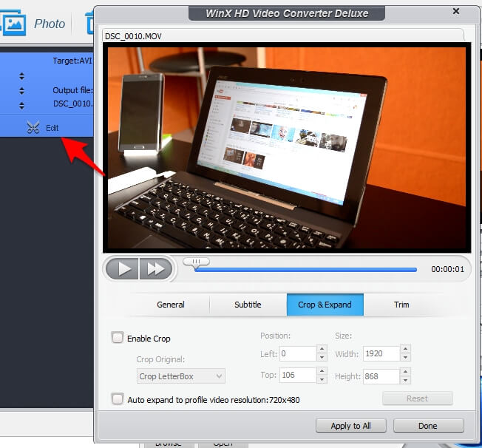Open the Crop LetterBox dropdown

[180, 376]
